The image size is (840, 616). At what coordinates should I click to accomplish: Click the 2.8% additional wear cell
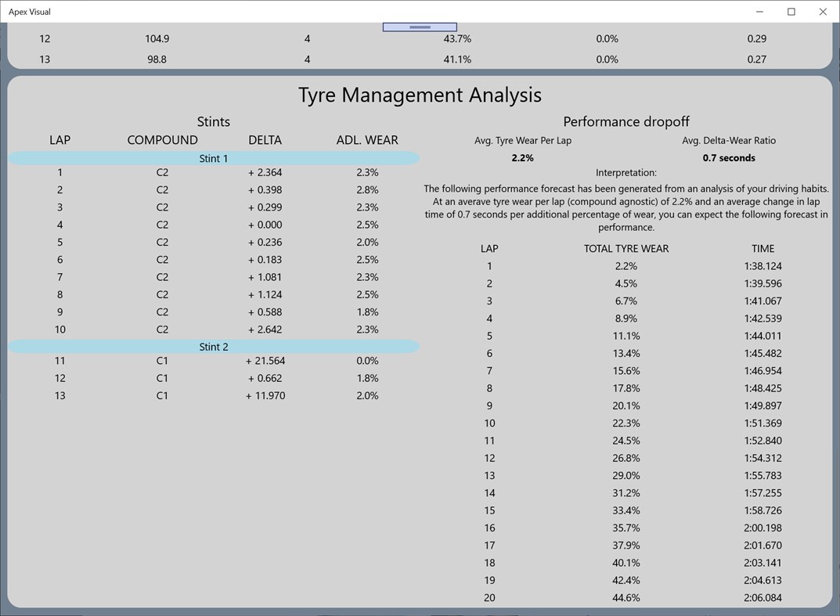(367, 189)
